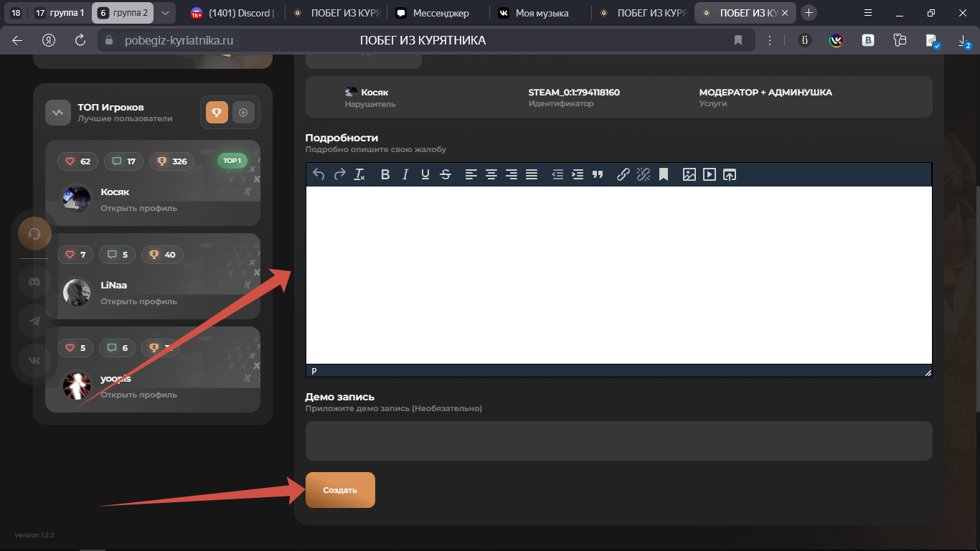980x551 pixels.
Task: Click the 17 comments badge on Косяк
Action: (123, 161)
